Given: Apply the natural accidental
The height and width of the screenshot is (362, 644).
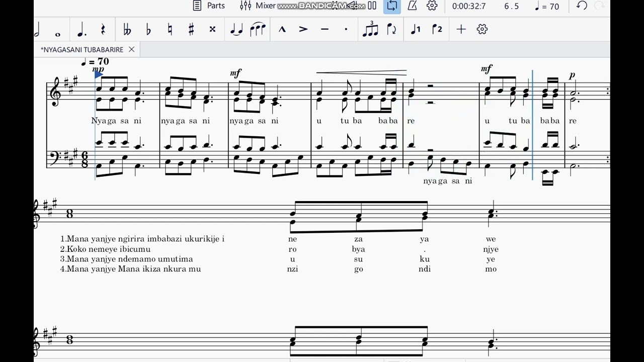Looking at the screenshot, I should tap(170, 30).
